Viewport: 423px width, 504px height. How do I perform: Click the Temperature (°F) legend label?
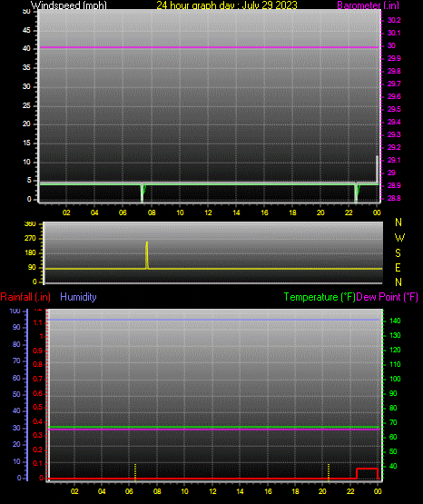point(320,297)
